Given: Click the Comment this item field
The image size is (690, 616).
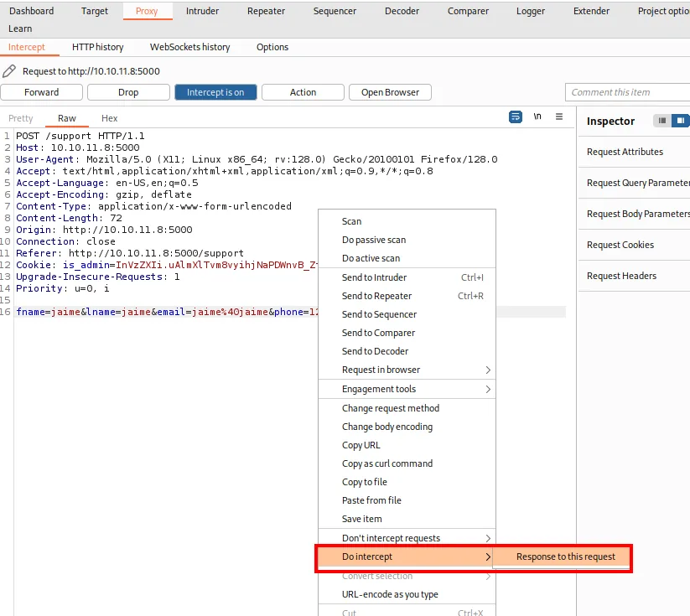Looking at the screenshot, I should tap(627, 92).
